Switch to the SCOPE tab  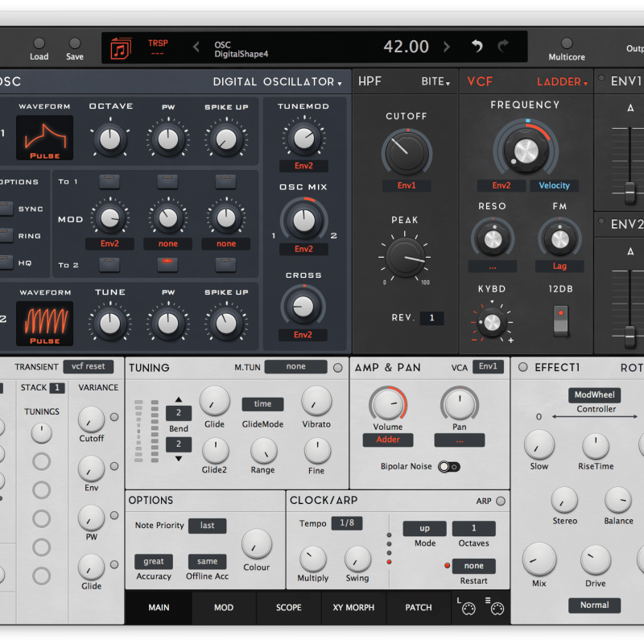pyautogui.click(x=288, y=608)
